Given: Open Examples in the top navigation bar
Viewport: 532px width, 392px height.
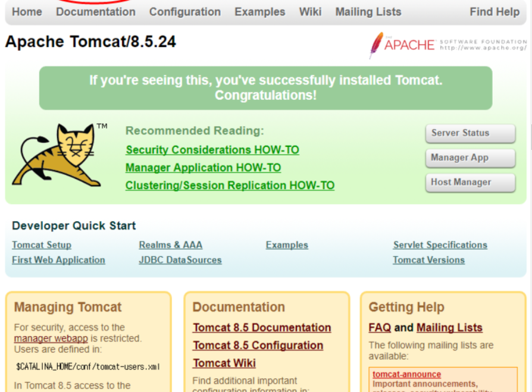Looking at the screenshot, I should 260,12.
